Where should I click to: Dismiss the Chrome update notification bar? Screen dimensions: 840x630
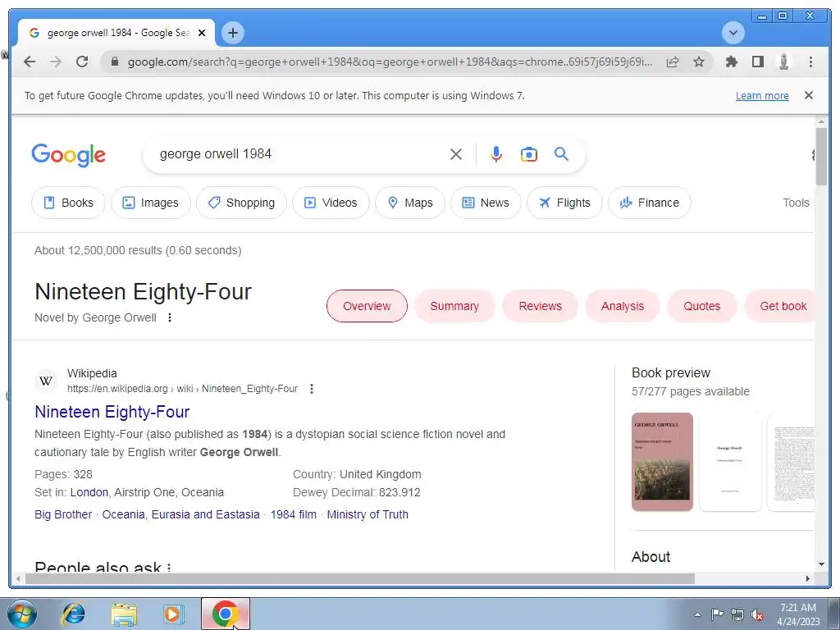point(808,95)
